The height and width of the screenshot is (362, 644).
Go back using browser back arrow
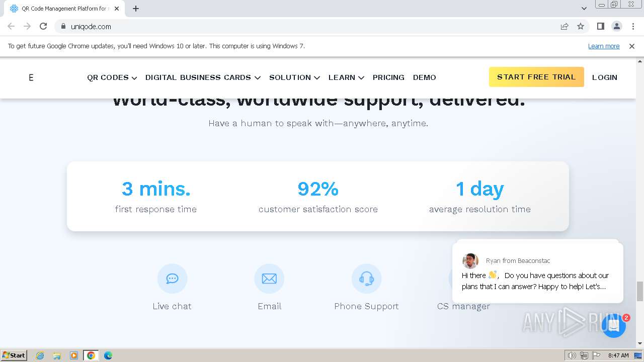point(11,26)
